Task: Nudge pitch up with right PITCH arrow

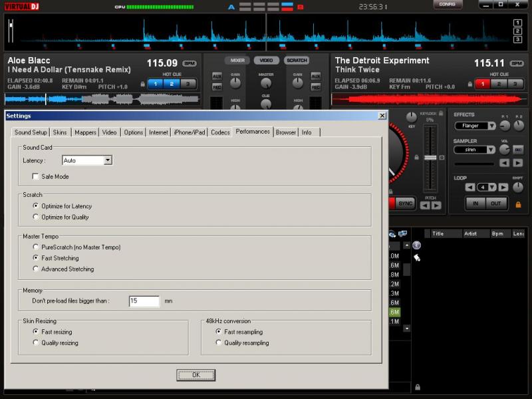Action: coord(436,205)
